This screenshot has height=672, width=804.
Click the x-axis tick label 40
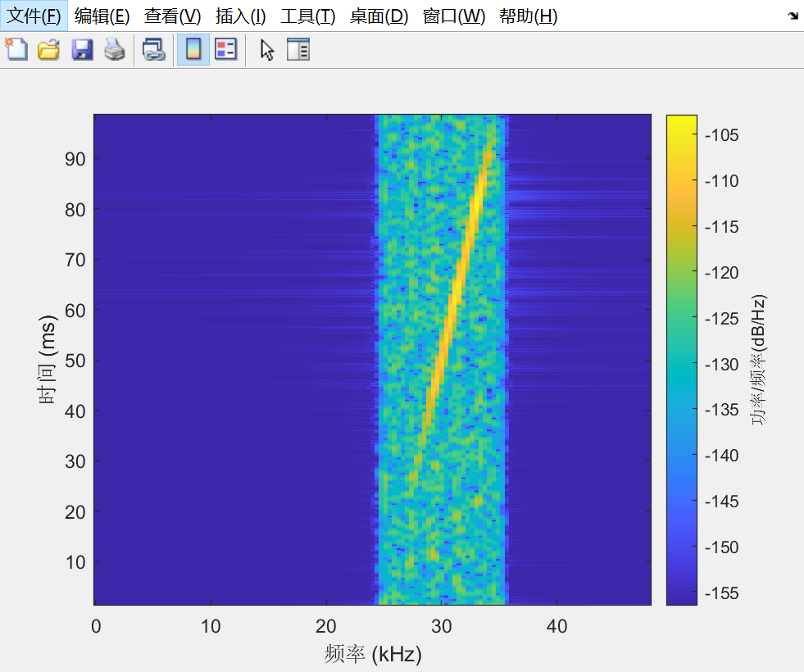click(556, 626)
